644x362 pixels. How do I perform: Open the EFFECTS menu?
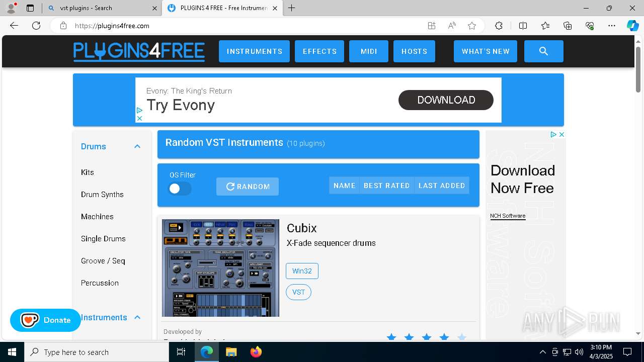(319, 51)
